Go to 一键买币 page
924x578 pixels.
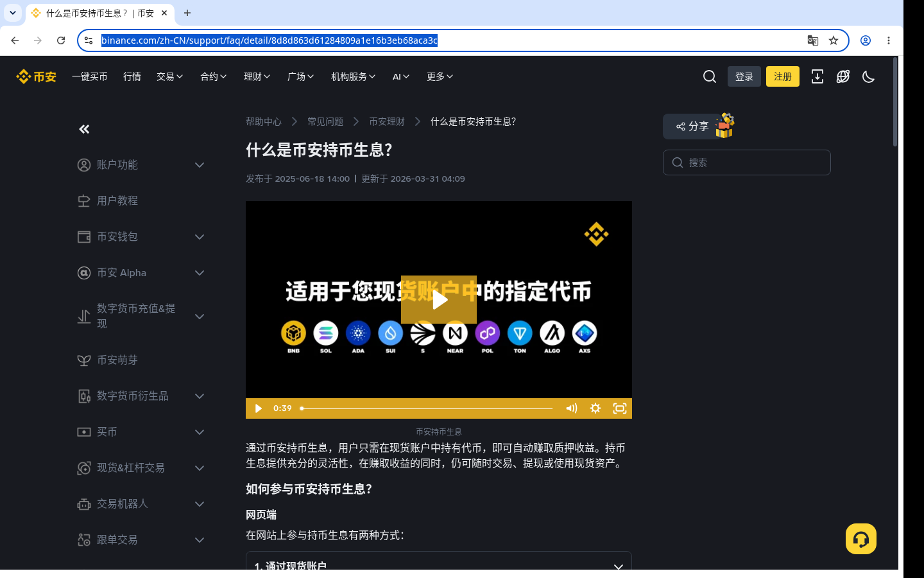click(x=90, y=76)
